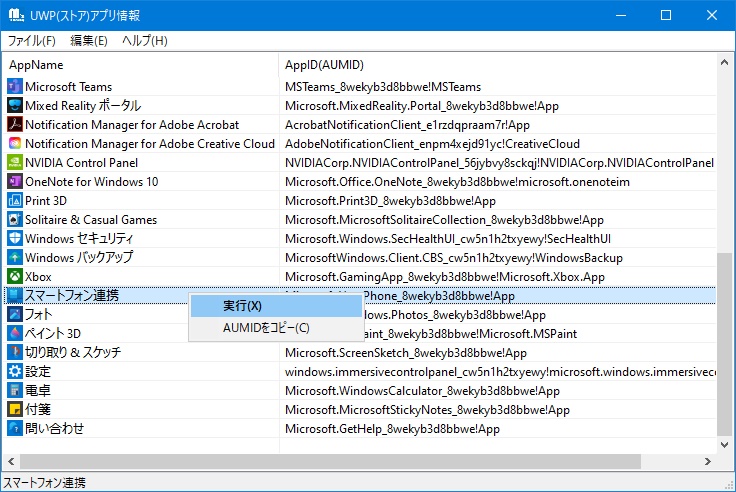Select the 電卓 app name
Viewport: 736px width, 492px height.
click(38, 391)
